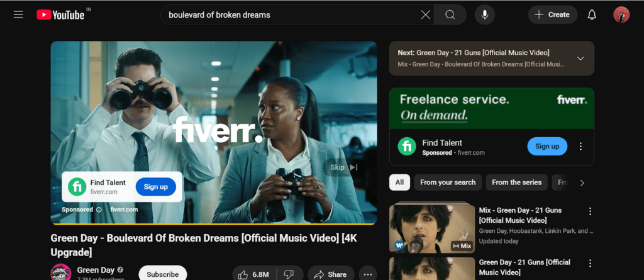This screenshot has width=644, height=280.
Task: Open more actions ellipsis under video
Action: click(368, 274)
